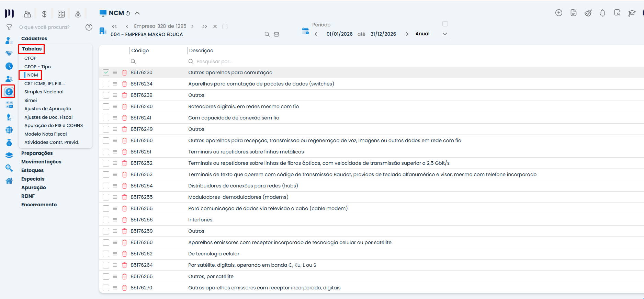Go to previous company
644x299 pixels.
coord(127,26)
